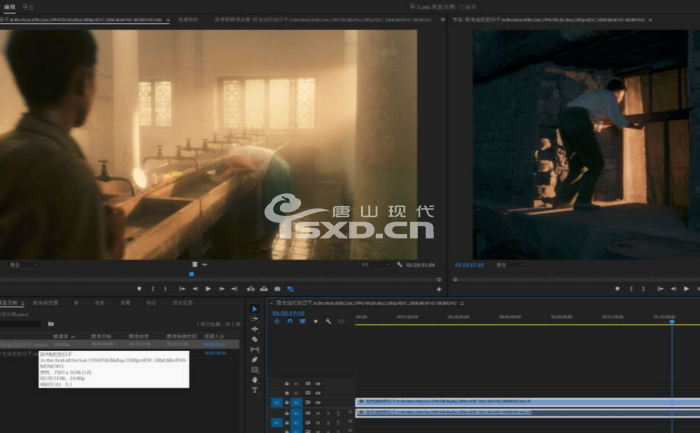
Task: Play the Source monitor clip
Action: coord(208,289)
